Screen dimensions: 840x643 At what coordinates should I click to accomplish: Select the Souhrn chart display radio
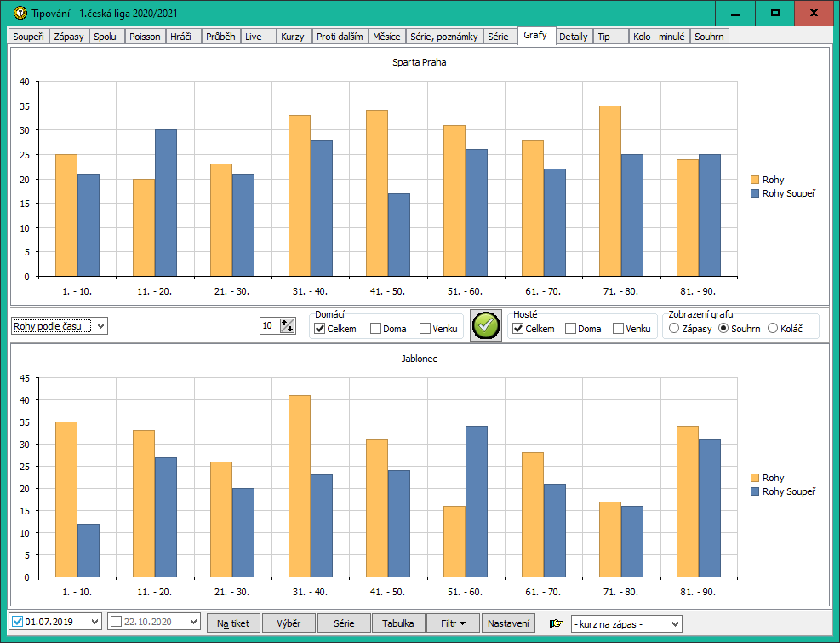click(x=723, y=328)
